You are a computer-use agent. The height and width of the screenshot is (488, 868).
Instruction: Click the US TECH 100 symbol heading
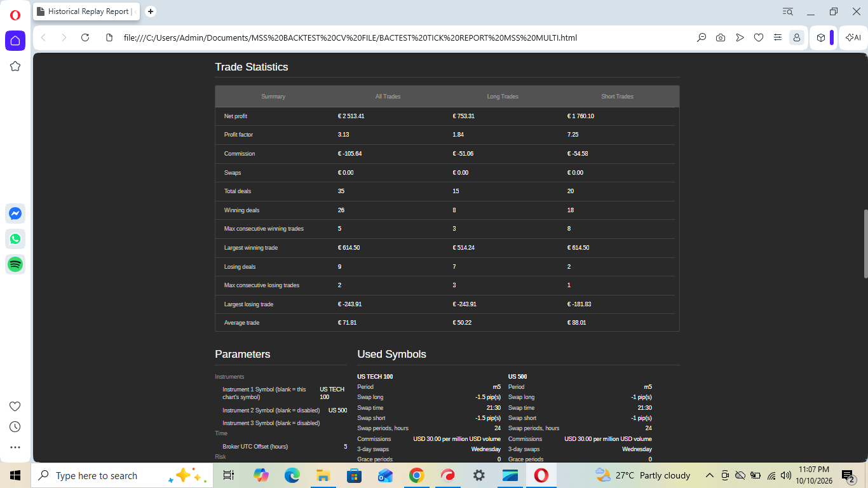pos(375,377)
